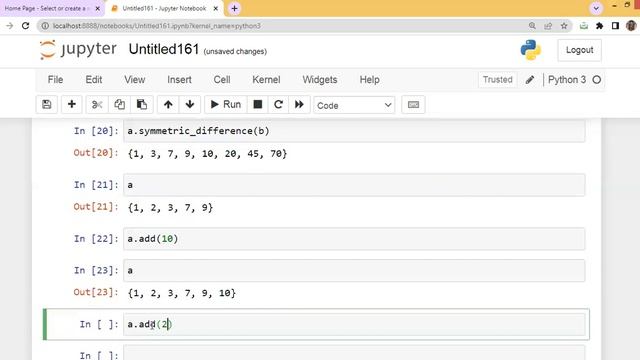Open the Insert menu

pos(179,80)
